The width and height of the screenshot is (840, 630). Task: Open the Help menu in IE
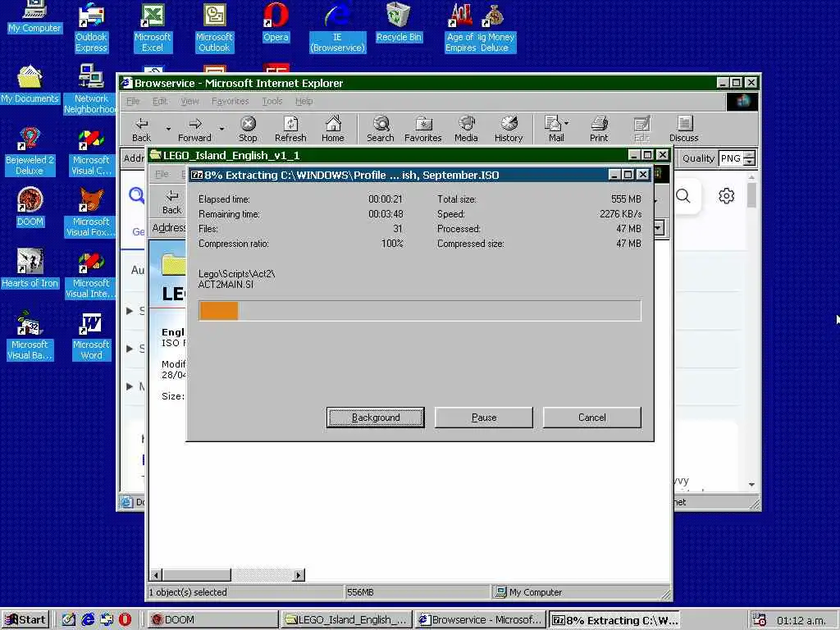pos(304,101)
